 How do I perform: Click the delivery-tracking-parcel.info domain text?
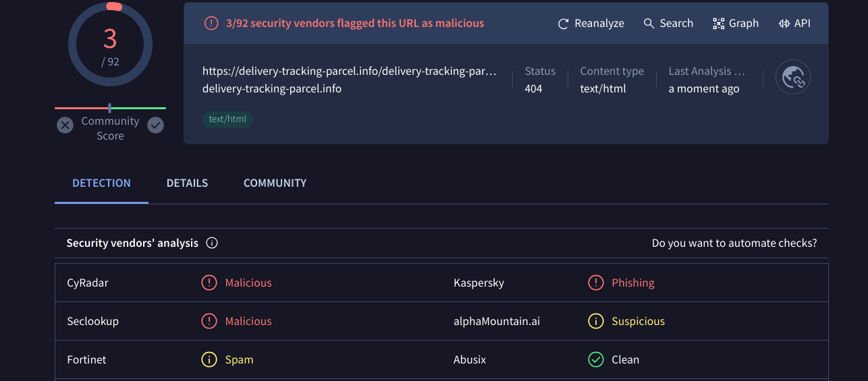point(271,89)
